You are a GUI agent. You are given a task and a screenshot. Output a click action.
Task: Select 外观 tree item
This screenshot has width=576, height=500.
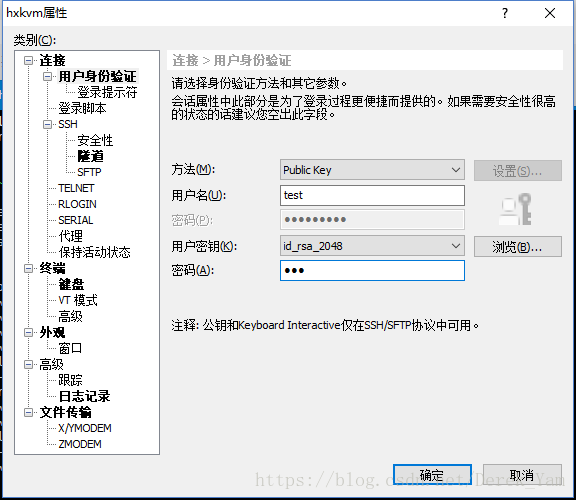(x=53, y=332)
